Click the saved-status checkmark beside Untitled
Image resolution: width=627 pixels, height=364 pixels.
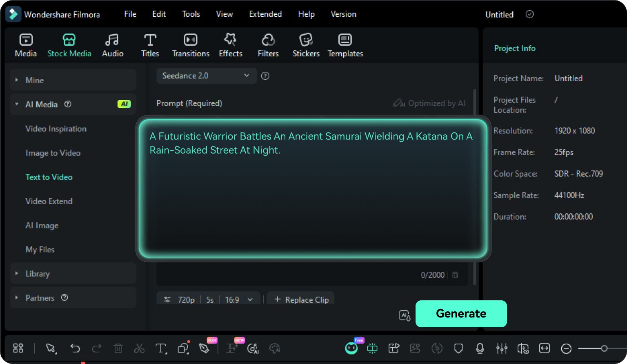[x=529, y=14]
